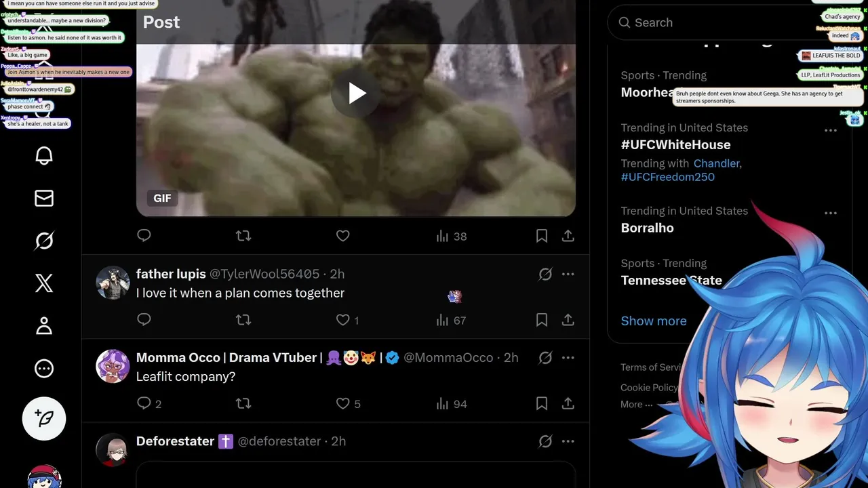Viewport: 868px width, 488px height.
Task: Bookmark Momma Occo's reply
Action: pos(542,404)
